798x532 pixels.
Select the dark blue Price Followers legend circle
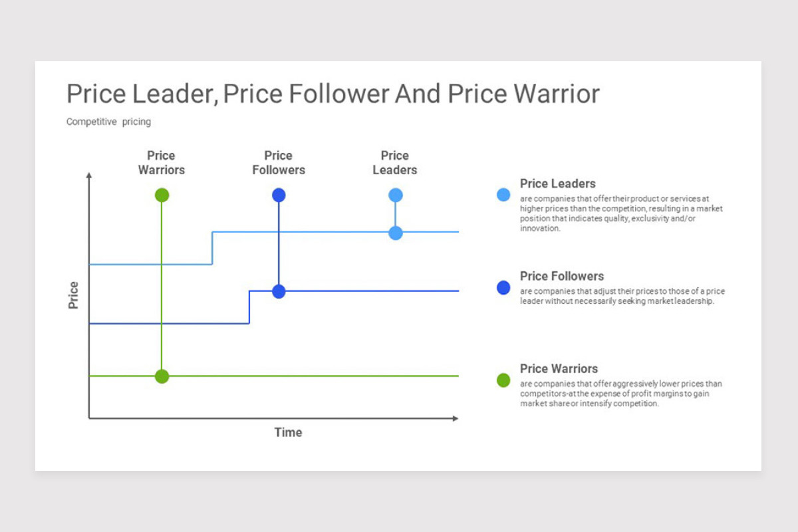tap(503, 287)
